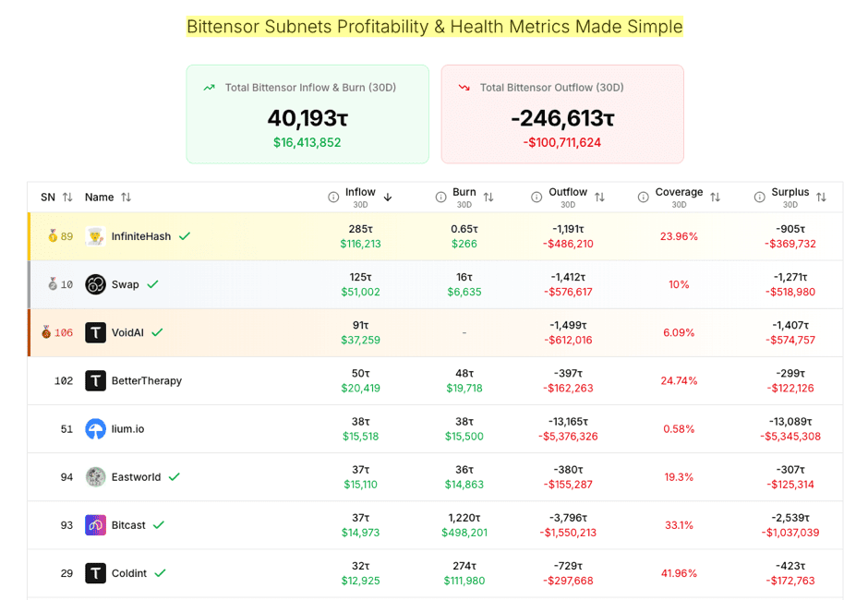Open the Coldint subnet link
The height and width of the screenshot is (600, 868).
click(128, 573)
